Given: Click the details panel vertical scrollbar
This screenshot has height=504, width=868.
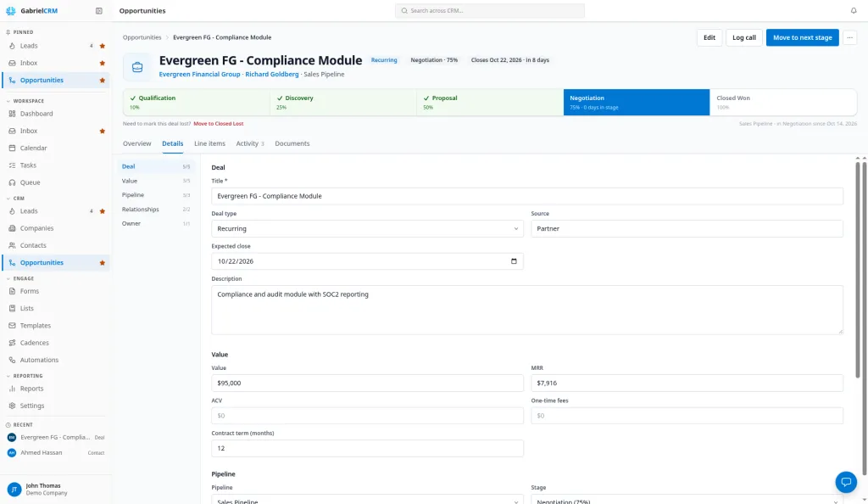Looking at the screenshot, I should [x=858, y=270].
